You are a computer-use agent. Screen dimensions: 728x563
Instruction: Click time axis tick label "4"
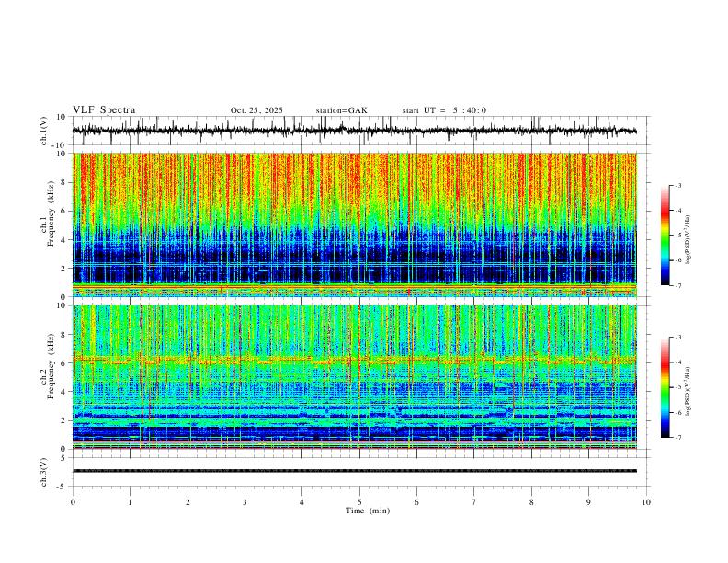(x=301, y=502)
